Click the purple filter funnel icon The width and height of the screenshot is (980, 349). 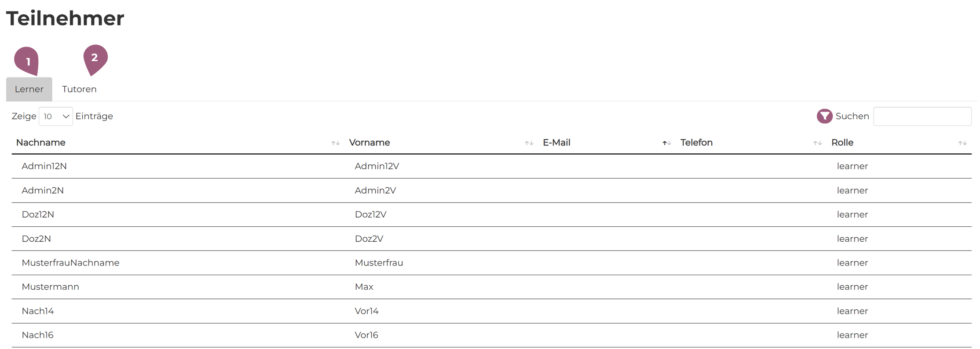pos(824,116)
